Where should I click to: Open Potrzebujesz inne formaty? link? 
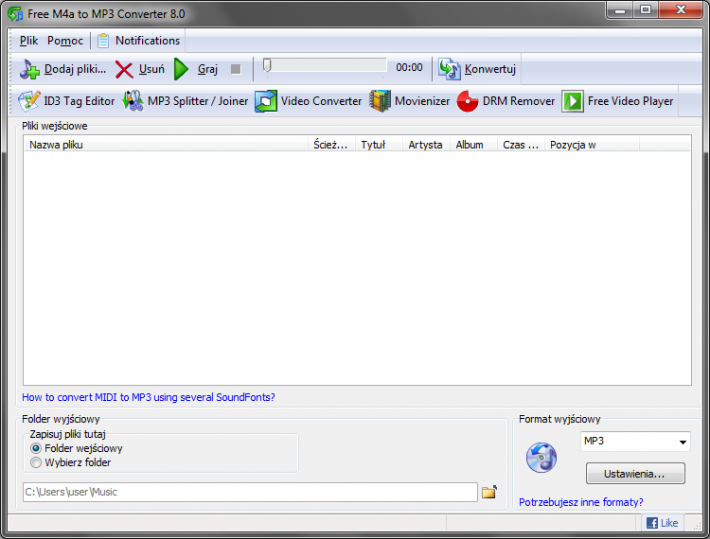(581, 502)
